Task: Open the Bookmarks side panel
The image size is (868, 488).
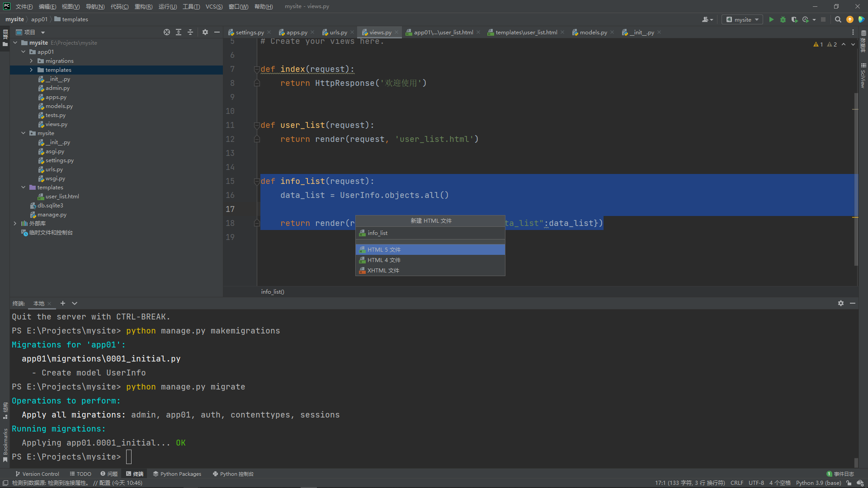Action: [x=5, y=445]
